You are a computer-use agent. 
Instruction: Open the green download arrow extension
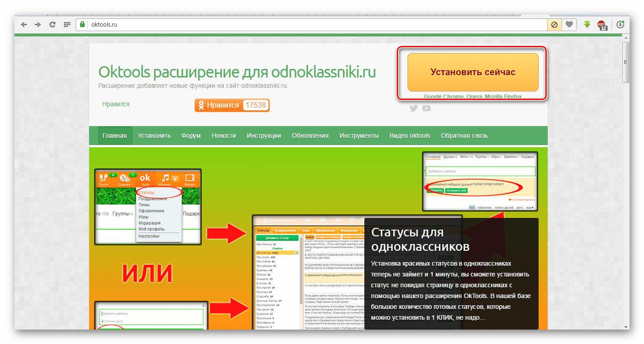click(587, 24)
